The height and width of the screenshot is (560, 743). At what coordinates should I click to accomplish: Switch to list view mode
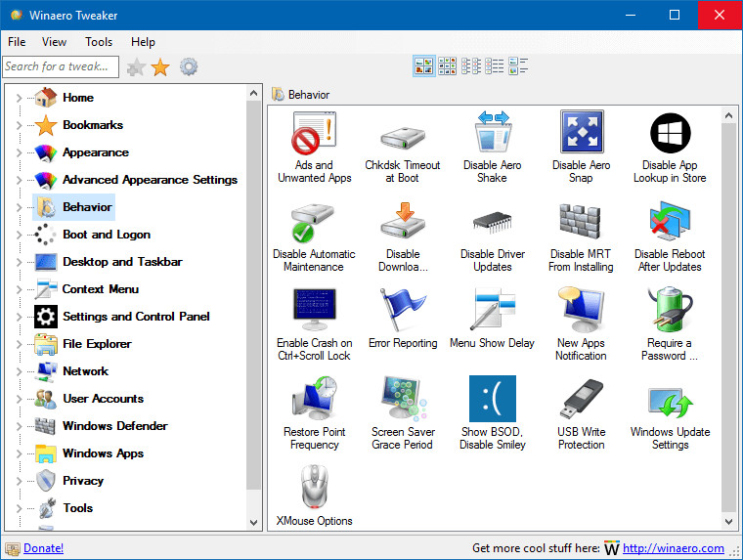pos(495,66)
